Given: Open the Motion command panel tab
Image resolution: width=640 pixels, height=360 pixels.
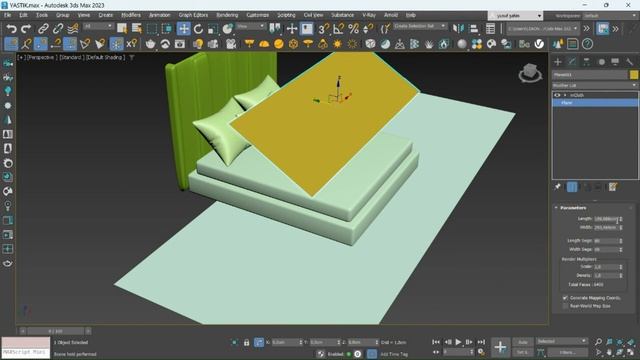Looking at the screenshot, I should 601,62.
